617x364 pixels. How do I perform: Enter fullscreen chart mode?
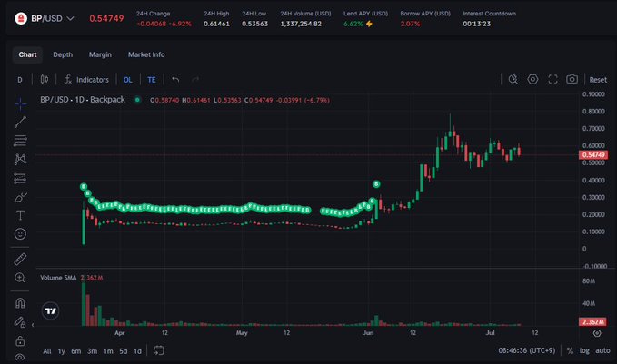pos(552,79)
